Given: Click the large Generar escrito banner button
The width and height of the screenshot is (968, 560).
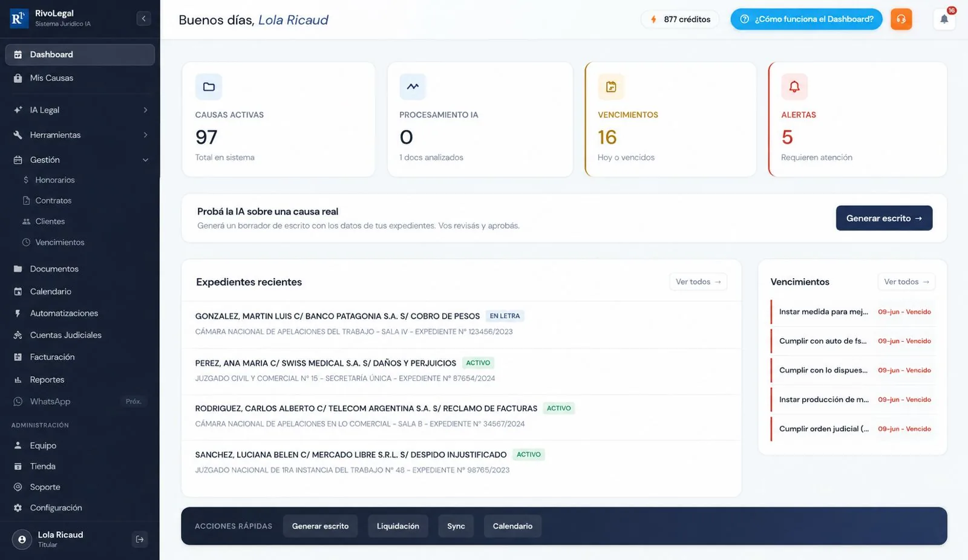Looking at the screenshot, I should (x=884, y=218).
